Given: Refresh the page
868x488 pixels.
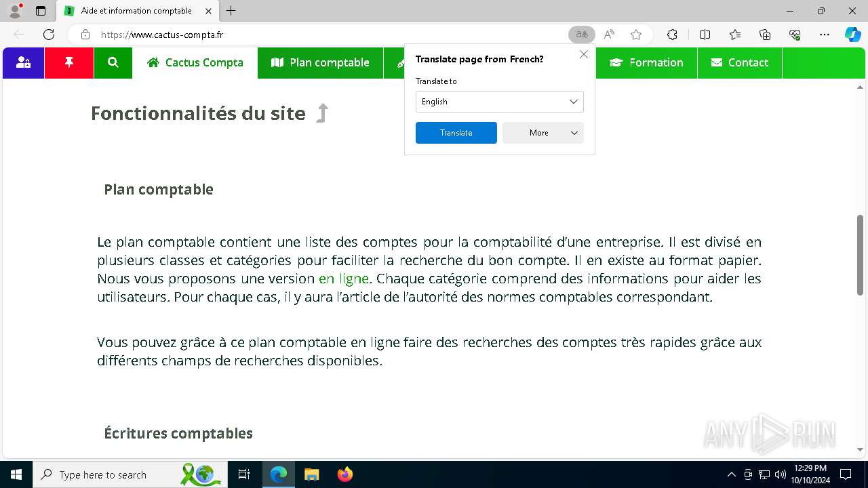Looking at the screenshot, I should pos(49,35).
